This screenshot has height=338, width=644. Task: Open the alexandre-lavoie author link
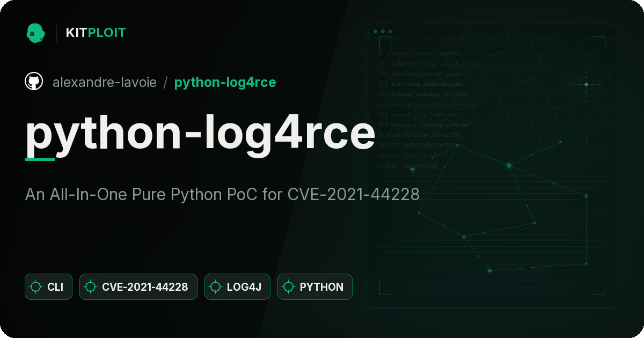(105, 82)
